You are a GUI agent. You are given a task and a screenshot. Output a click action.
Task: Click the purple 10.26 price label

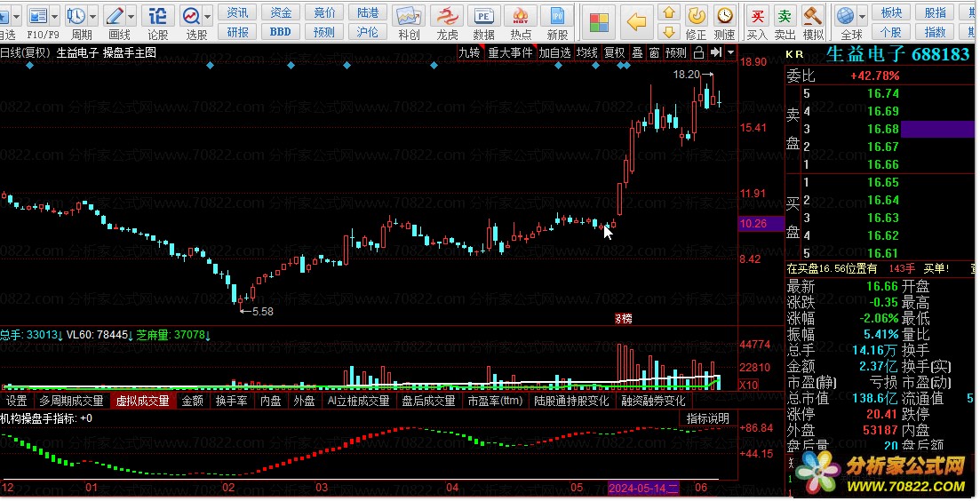pyautogui.click(x=761, y=224)
